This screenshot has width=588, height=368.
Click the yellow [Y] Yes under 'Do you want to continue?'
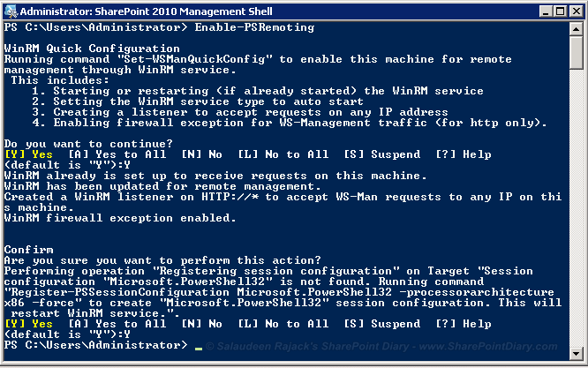[28, 154]
